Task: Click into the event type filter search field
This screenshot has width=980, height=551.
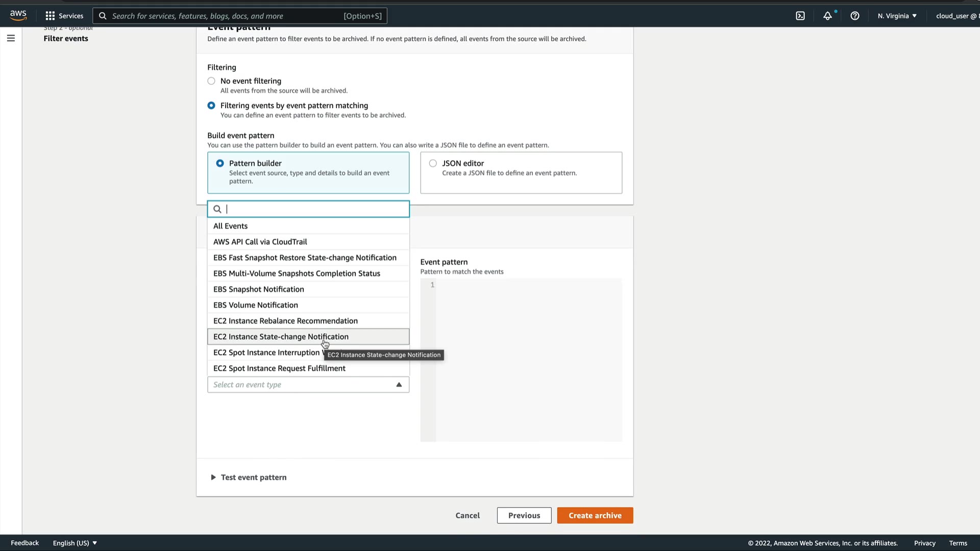Action: (x=314, y=209)
